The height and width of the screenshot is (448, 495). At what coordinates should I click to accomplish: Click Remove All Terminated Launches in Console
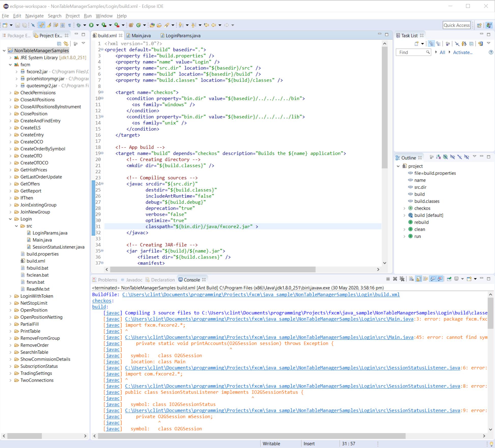(402, 279)
